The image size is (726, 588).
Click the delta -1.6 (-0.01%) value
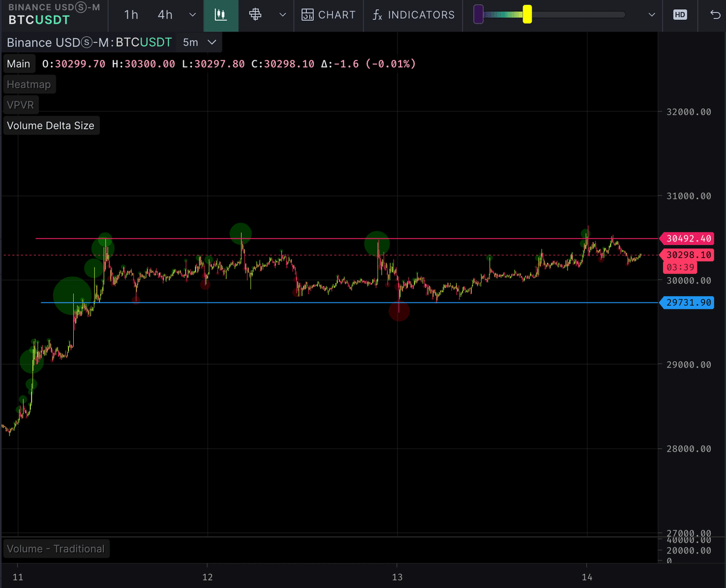pos(368,64)
